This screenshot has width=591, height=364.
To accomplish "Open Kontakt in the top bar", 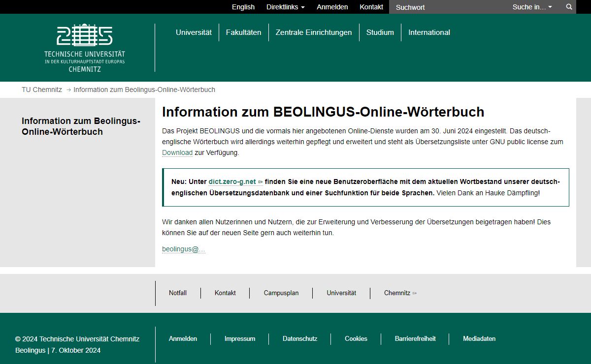I will (371, 7).
